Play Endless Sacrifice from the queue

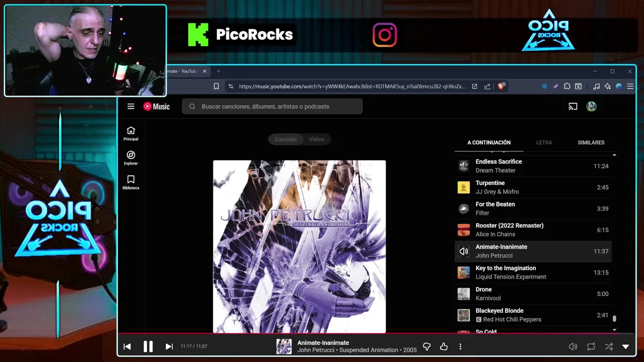[x=533, y=166]
